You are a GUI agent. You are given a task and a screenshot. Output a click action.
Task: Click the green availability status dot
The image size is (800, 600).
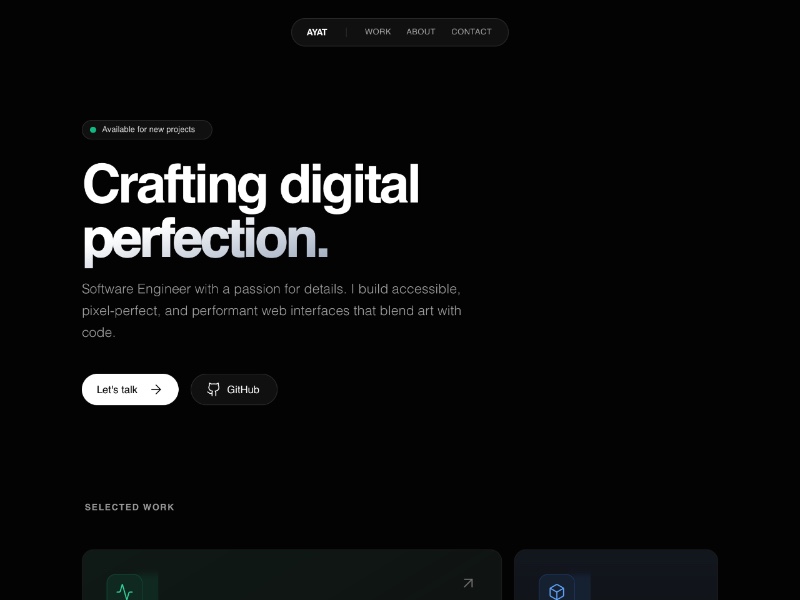tap(93, 130)
